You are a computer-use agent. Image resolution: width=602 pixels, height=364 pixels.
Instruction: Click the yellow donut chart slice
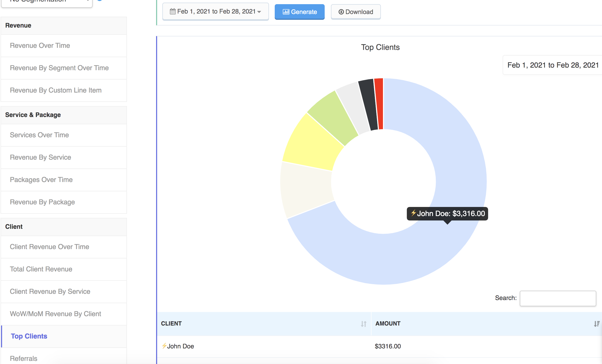312,143
